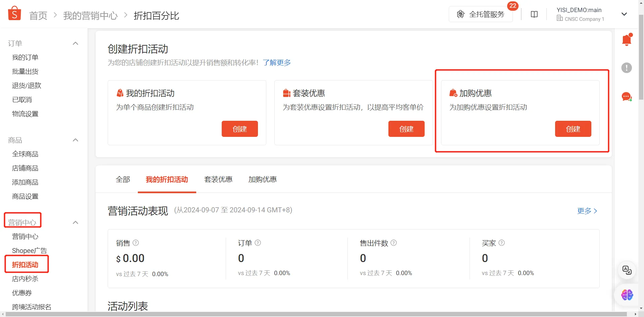644x317 pixels.
Task: Open 优惠券 in the sidebar menu
Action: (x=21, y=293)
